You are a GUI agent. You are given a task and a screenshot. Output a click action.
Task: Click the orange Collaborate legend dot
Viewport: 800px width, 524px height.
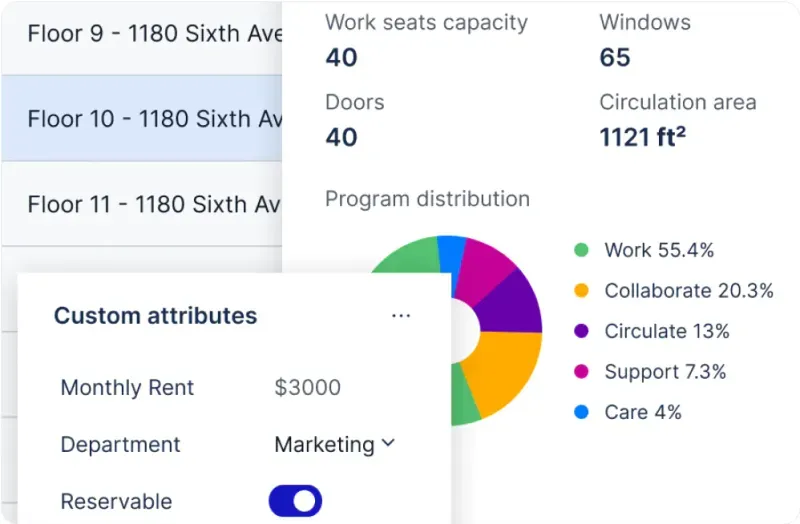pyautogui.click(x=581, y=291)
